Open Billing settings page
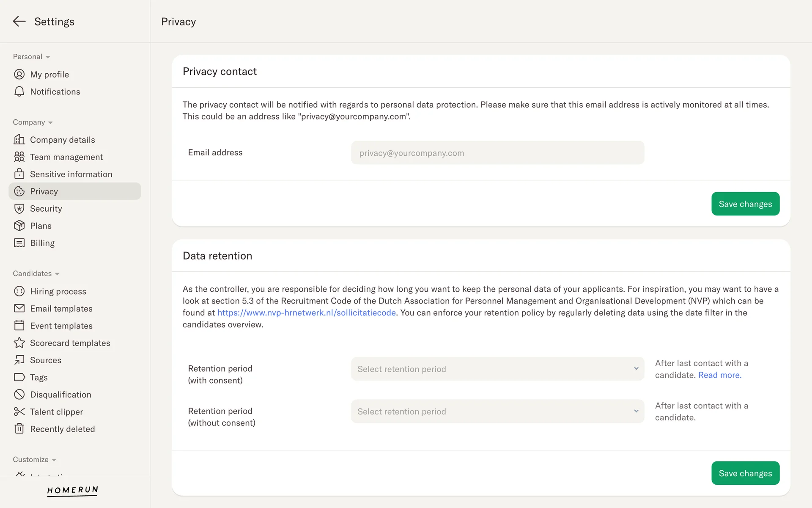 click(42, 243)
